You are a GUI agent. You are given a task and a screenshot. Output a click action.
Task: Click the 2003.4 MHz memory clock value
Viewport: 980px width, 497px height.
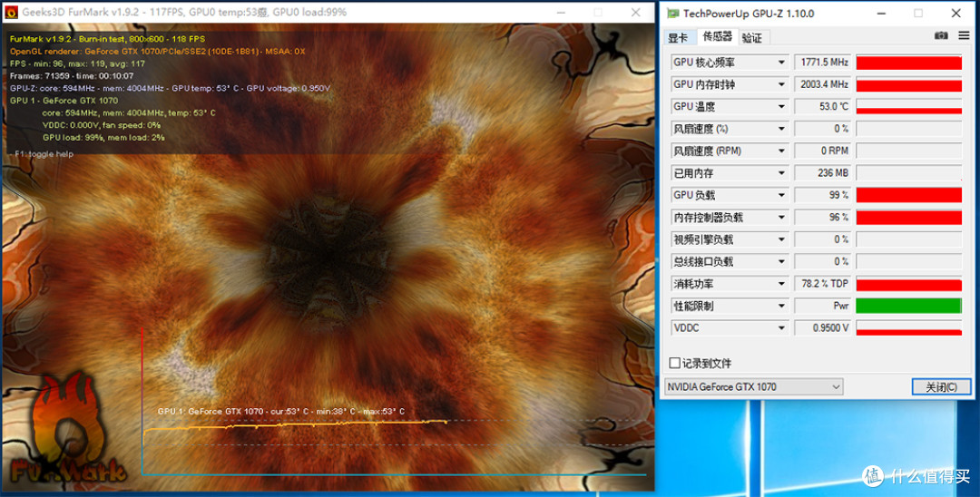(x=822, y=84)
